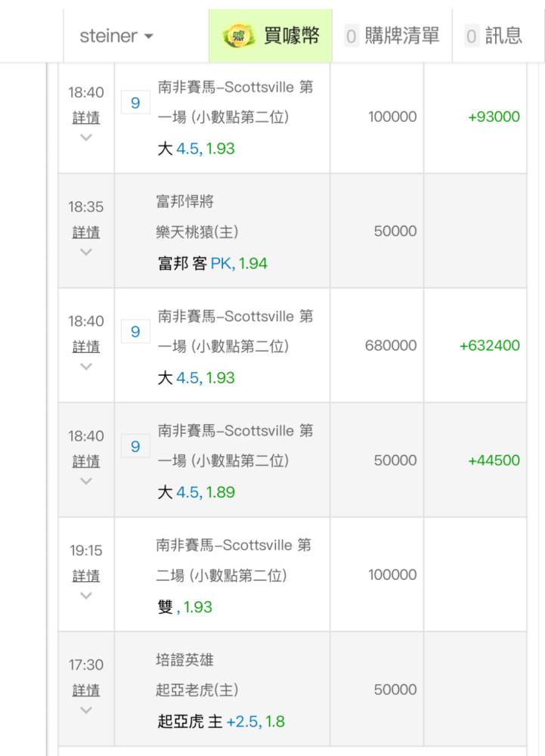Expand the chevron under 17:30 培證英雄 row
This screenshot has width=545, height=756.
[x=85, y=710]
